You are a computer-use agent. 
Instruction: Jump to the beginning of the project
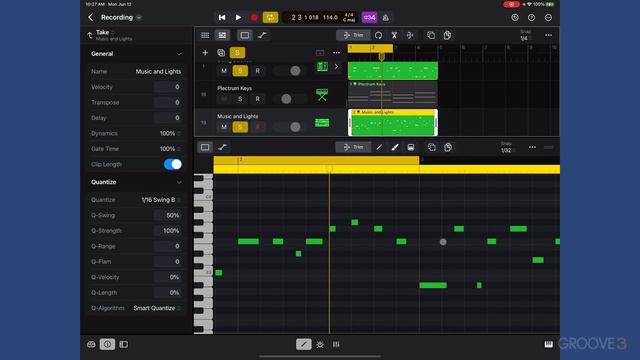222,18
